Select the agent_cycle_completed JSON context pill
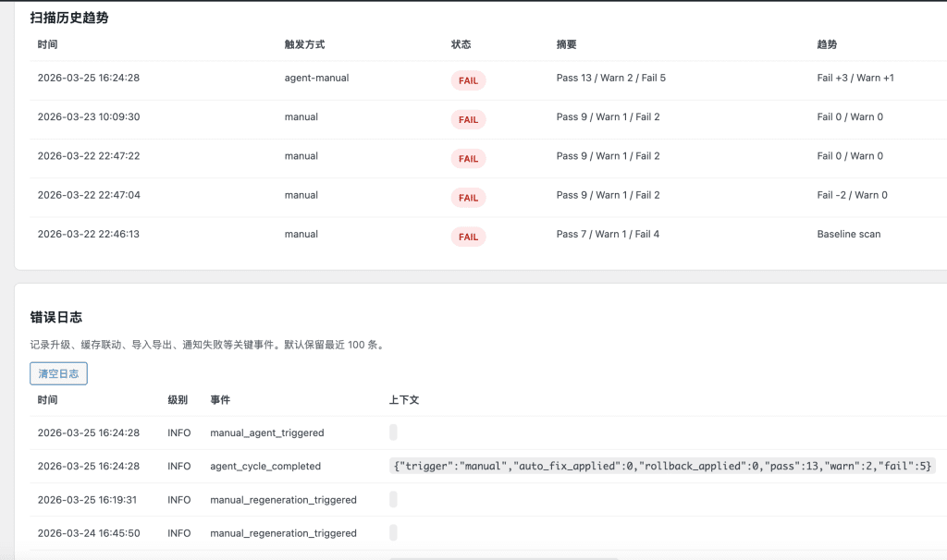Viewport: 947px width, 560px height. (x=659, y=466)
